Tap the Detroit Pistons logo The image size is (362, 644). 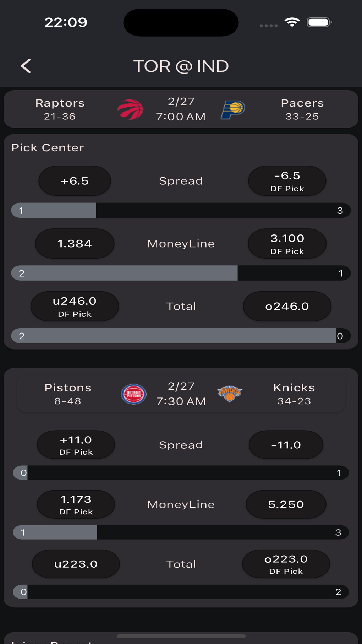point(133,394)
